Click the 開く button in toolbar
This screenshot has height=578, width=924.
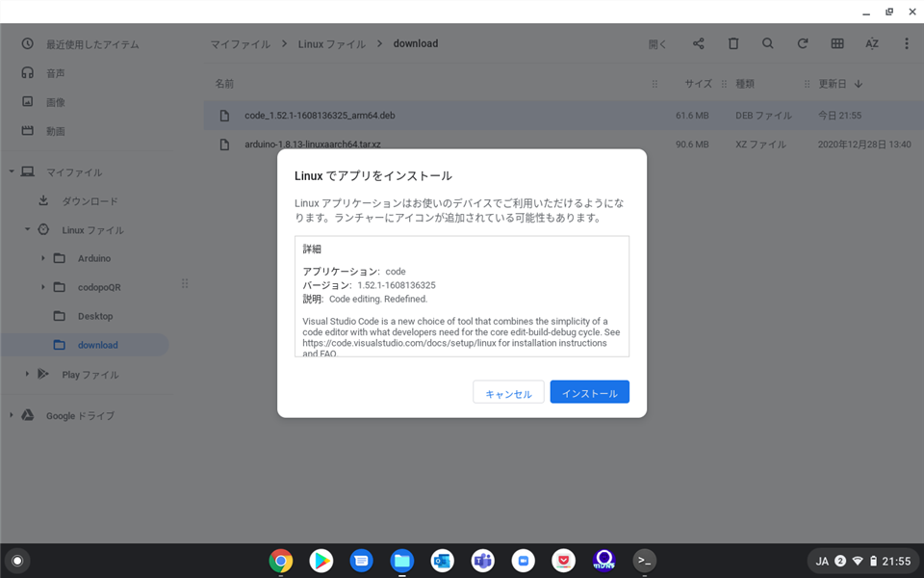(x=657, y=44)
